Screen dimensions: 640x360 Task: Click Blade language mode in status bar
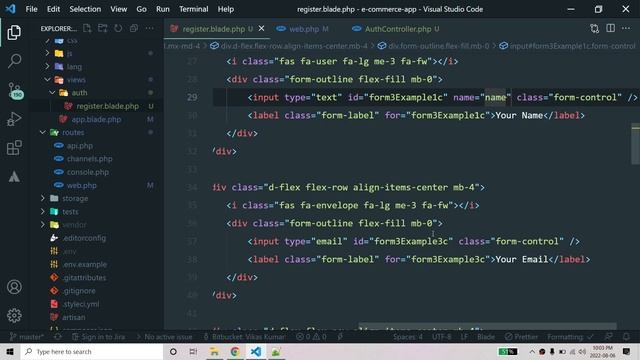[x=486, y=337]
